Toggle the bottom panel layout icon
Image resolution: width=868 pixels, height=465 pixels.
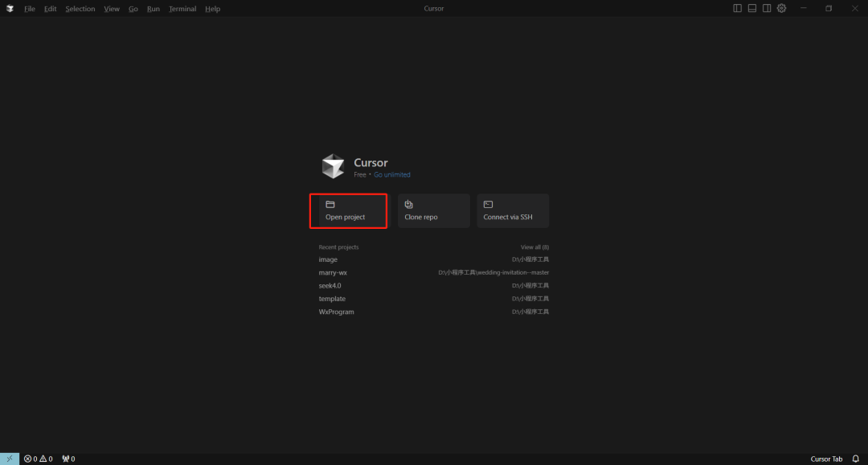751,8
